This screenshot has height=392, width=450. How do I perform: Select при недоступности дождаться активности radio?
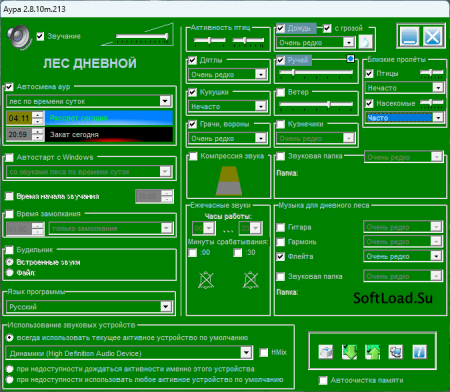(x=10, y=369)
